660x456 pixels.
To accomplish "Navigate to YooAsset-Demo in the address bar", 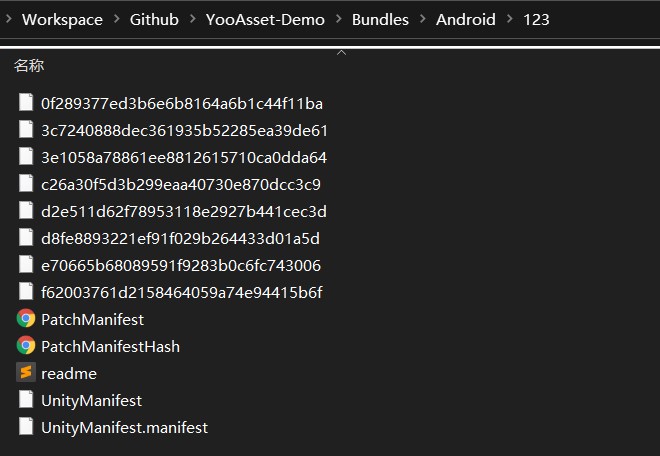I will tap(265, 19).
